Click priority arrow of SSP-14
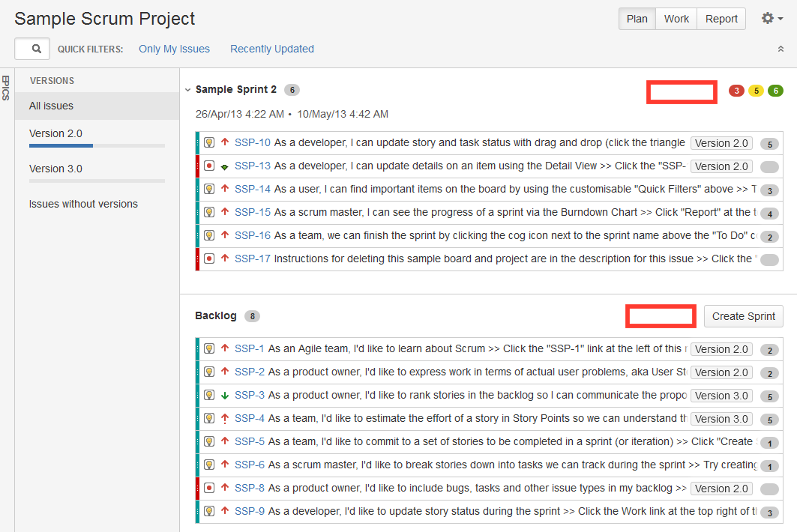797x532 pixels. (225, 189)
